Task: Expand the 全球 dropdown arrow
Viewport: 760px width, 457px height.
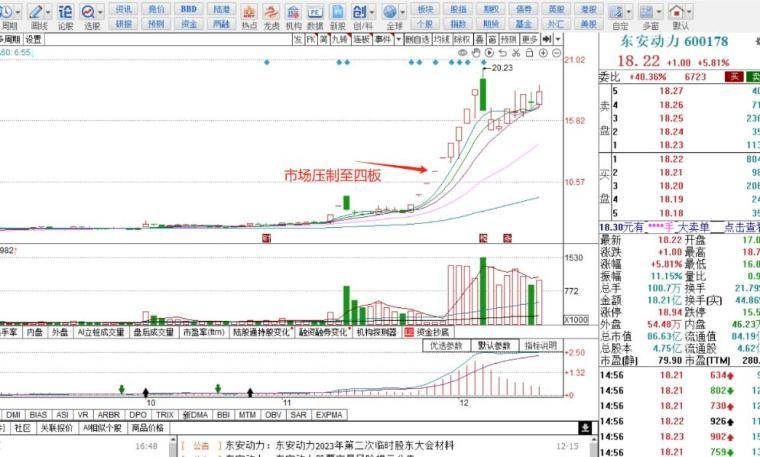Action: tap(402, 12)
